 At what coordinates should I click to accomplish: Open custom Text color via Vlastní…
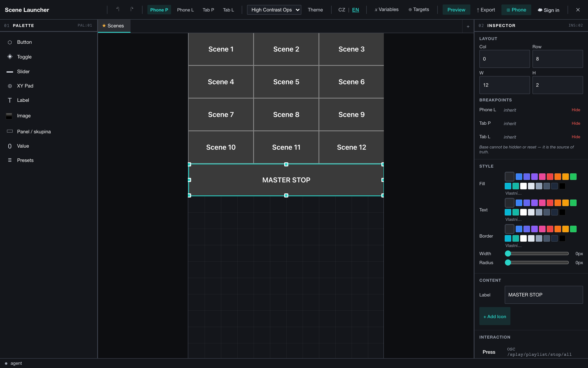tap(513, 220)
